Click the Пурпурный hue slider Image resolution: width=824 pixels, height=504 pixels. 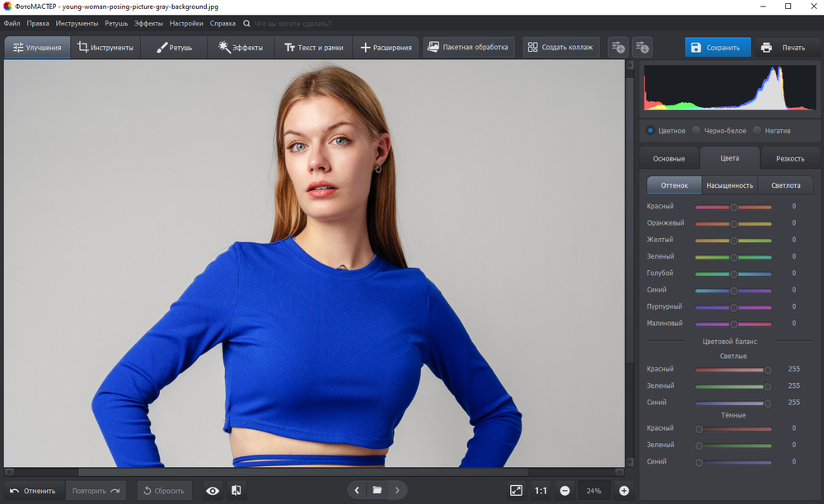coord(733,307)
